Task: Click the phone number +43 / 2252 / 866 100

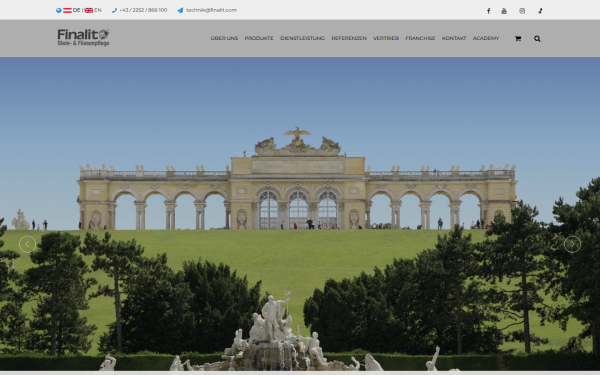Action: 143,10
